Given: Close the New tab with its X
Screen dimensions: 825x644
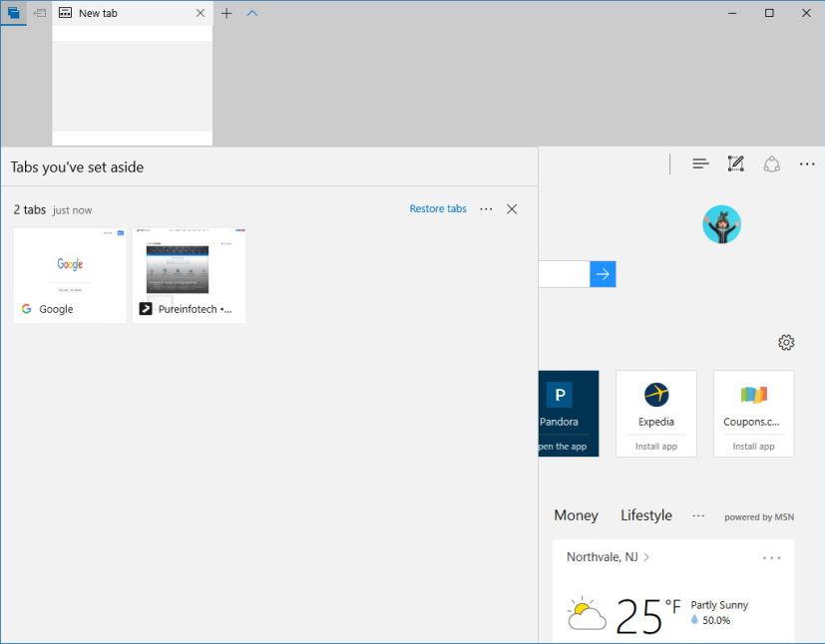Looking at the screenshot, I should (200, 13).
